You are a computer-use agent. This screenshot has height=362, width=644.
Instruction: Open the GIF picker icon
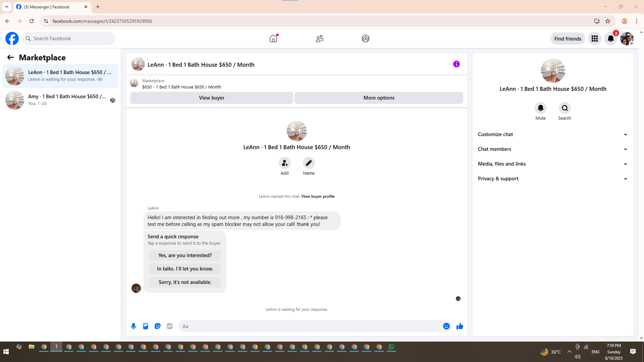170,326
